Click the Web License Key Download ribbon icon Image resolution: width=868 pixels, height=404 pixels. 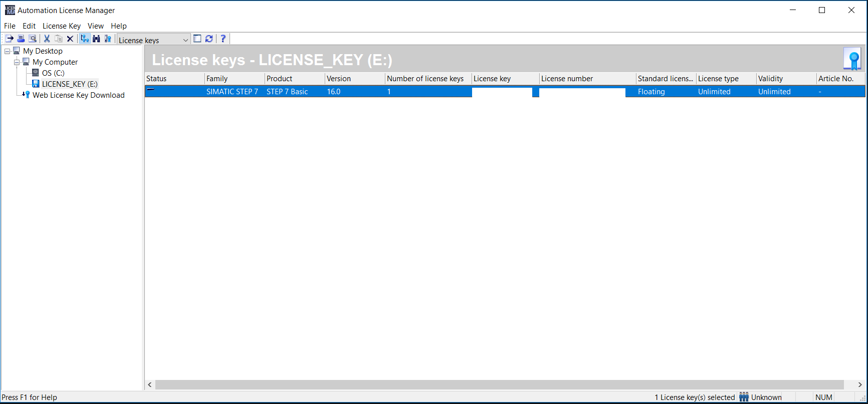click(26, 95)
